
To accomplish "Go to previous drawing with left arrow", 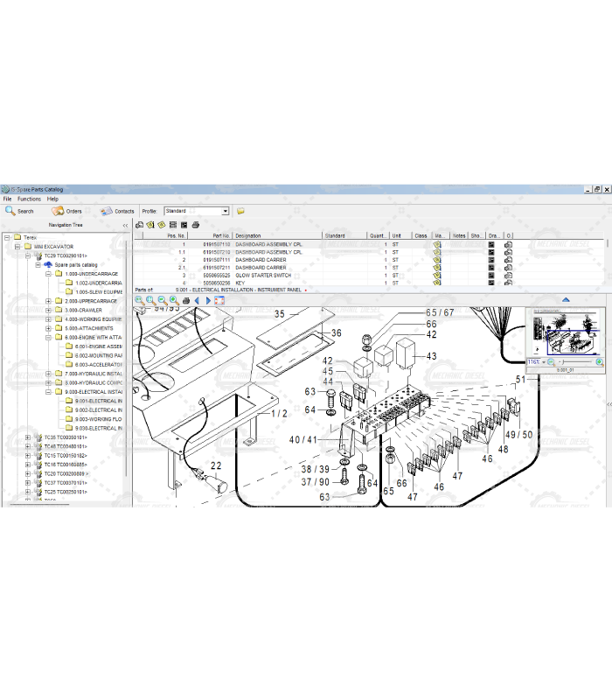I will click(197, 300).
